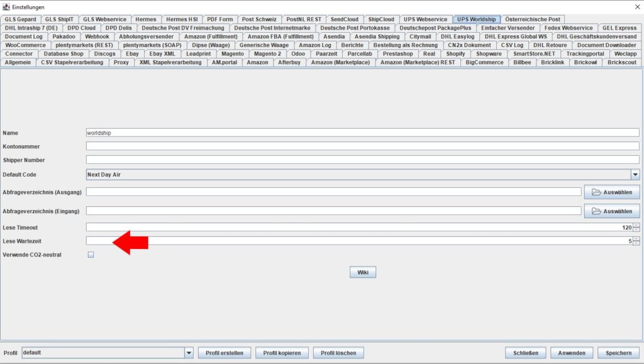Click the Lese Timeout value field

(x=359, y=228)
